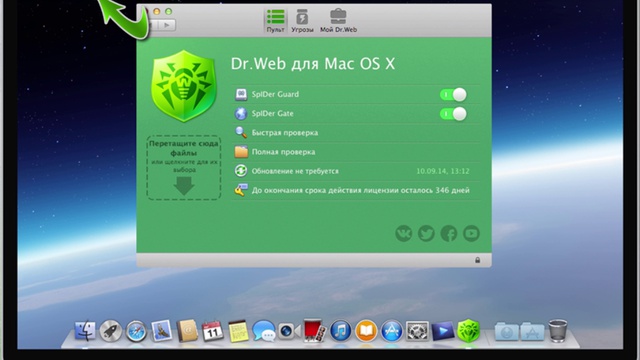Click the update date 10.09.14, 13:12
The width and height of the screenshot is (640, 360).
(442, 171)
